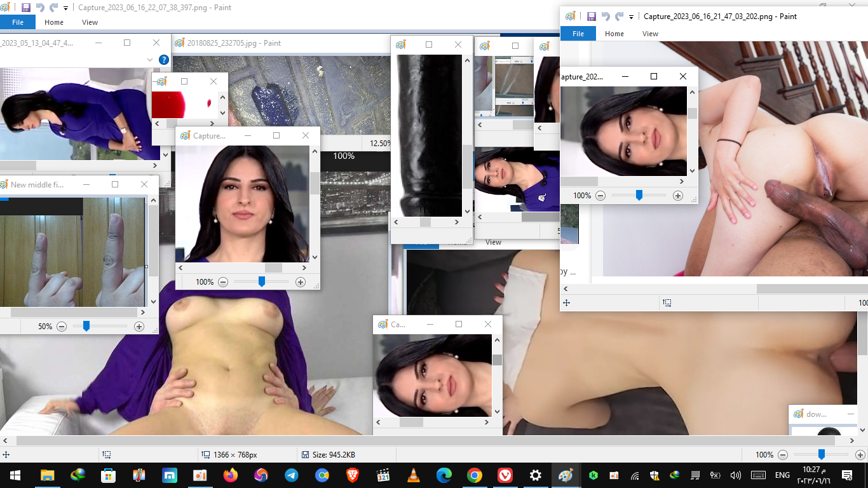
Task: Click Redo icon in Capture_2023_06_16_21_47_03_202 title bar
Action: pyautogui.click(x=619, y=17)
